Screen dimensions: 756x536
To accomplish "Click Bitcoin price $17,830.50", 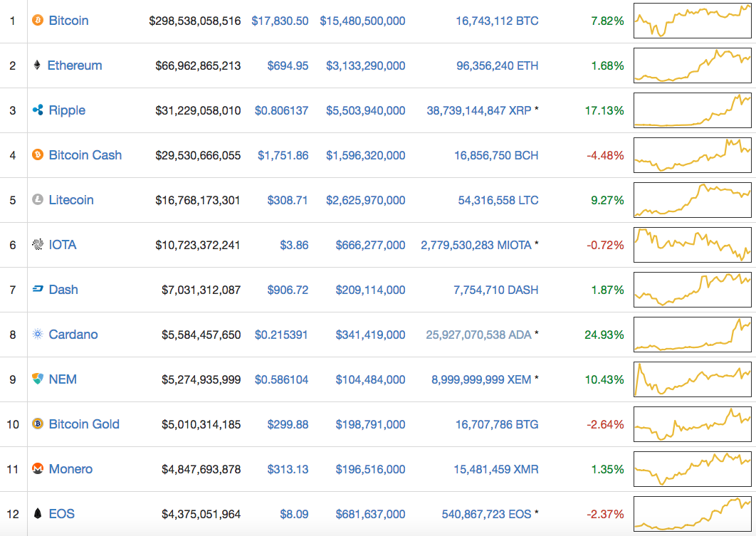I will coord(280,21).
